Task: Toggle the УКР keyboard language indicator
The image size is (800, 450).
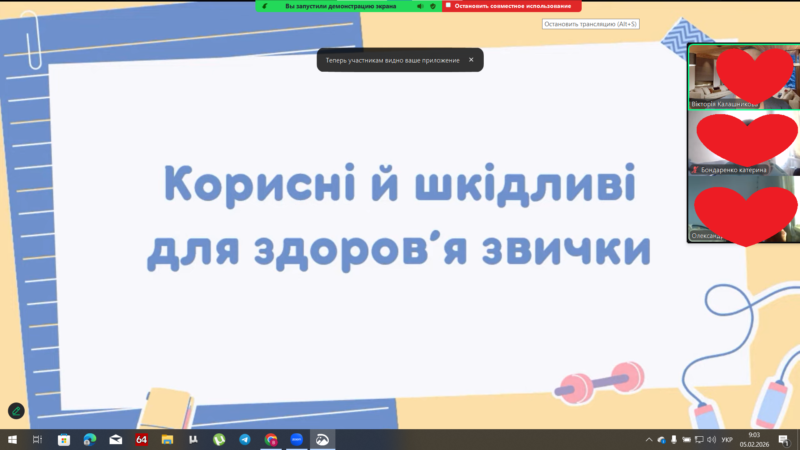Action: [x=727, y=439]
